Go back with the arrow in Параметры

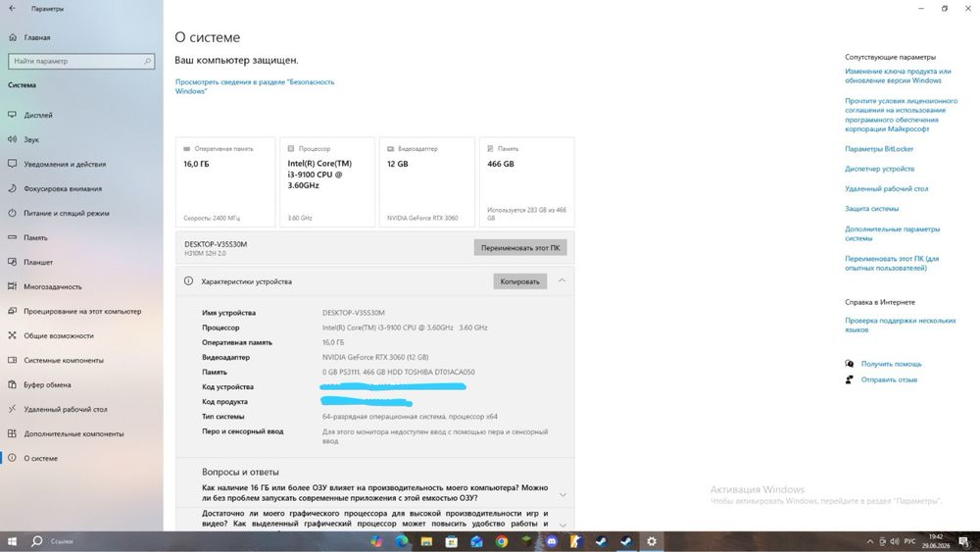13,9
